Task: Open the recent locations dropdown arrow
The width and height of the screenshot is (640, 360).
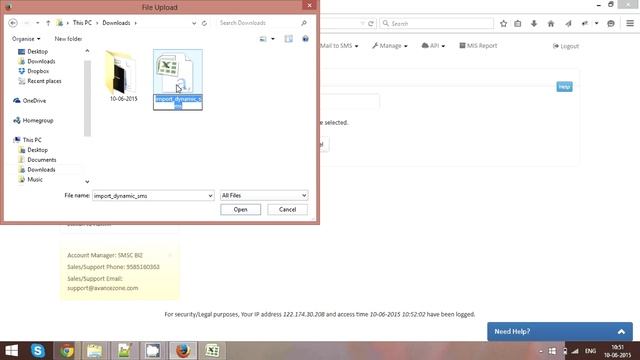Action: (x=38, y=23)
